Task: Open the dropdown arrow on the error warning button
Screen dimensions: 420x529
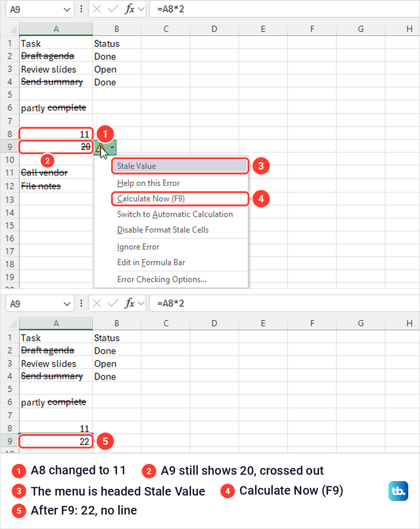Action: click(112, 147)
